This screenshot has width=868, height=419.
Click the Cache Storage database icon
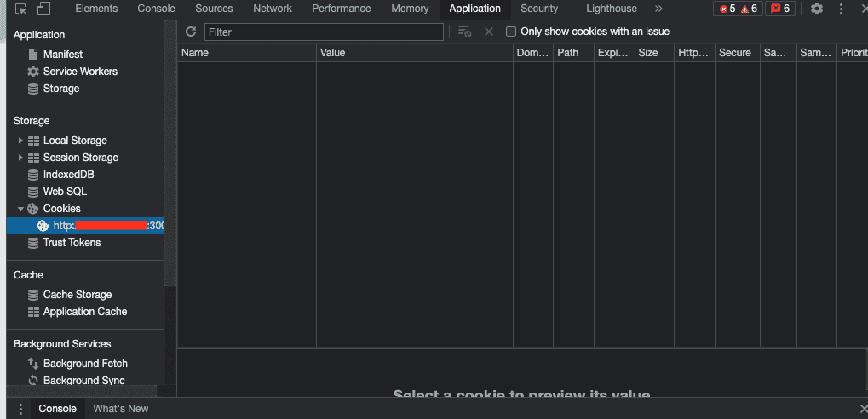[33, 295]
